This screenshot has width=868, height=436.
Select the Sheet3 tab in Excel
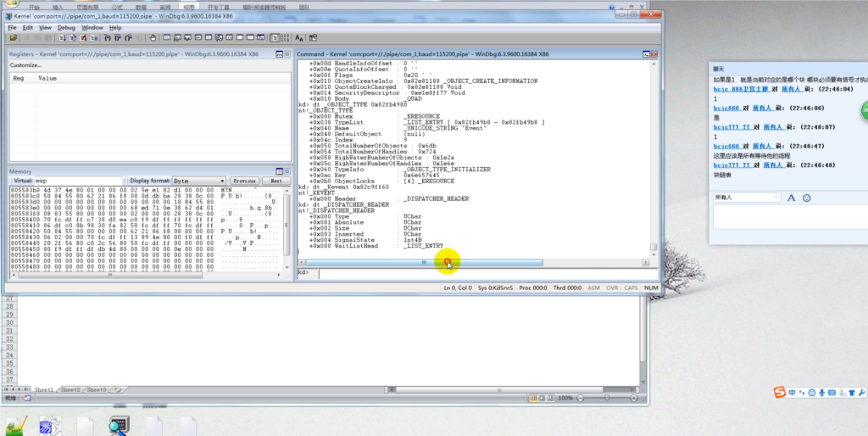coord(97,390)
